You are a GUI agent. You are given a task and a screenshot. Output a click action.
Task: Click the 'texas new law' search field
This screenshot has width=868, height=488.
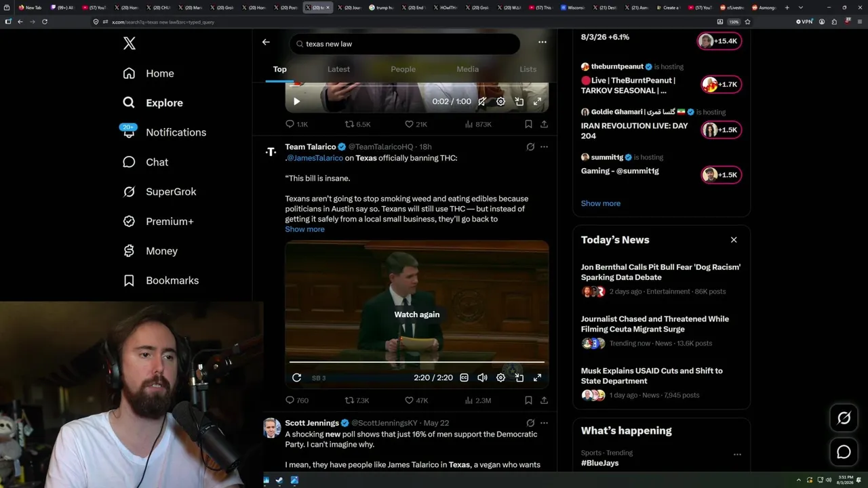(x=405, y=44)
